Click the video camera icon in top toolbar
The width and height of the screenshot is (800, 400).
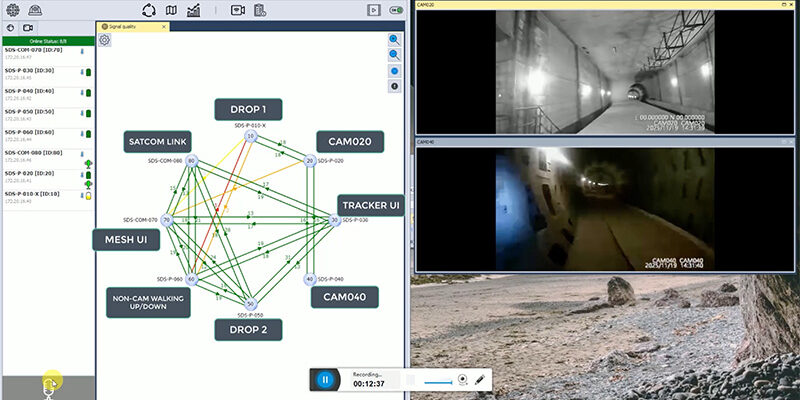click(238, 10)
